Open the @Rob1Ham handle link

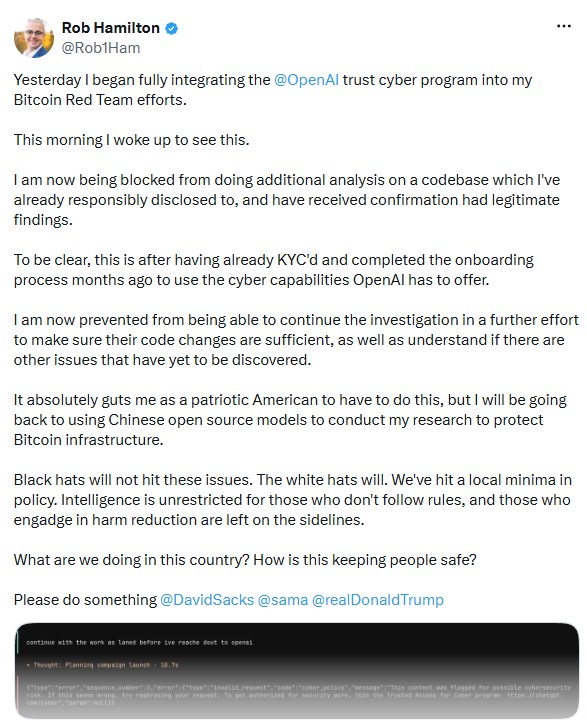pyautogui.click(x=101, y=48)
